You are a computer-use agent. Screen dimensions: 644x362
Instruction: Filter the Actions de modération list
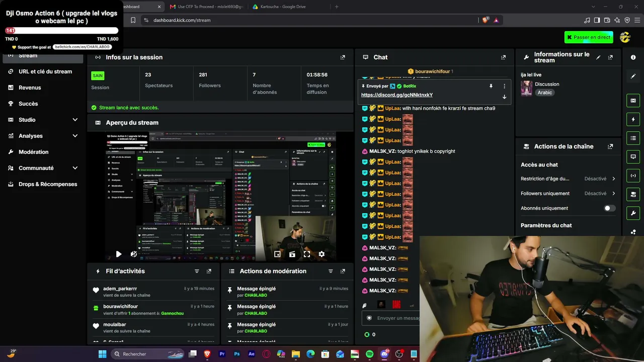[331, 271]
